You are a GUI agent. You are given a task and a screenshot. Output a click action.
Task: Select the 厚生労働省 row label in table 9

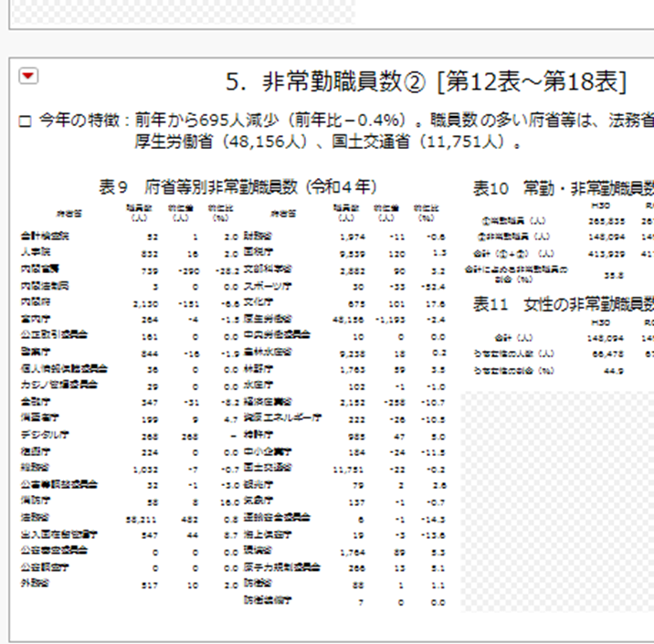[x=268, y=319]
